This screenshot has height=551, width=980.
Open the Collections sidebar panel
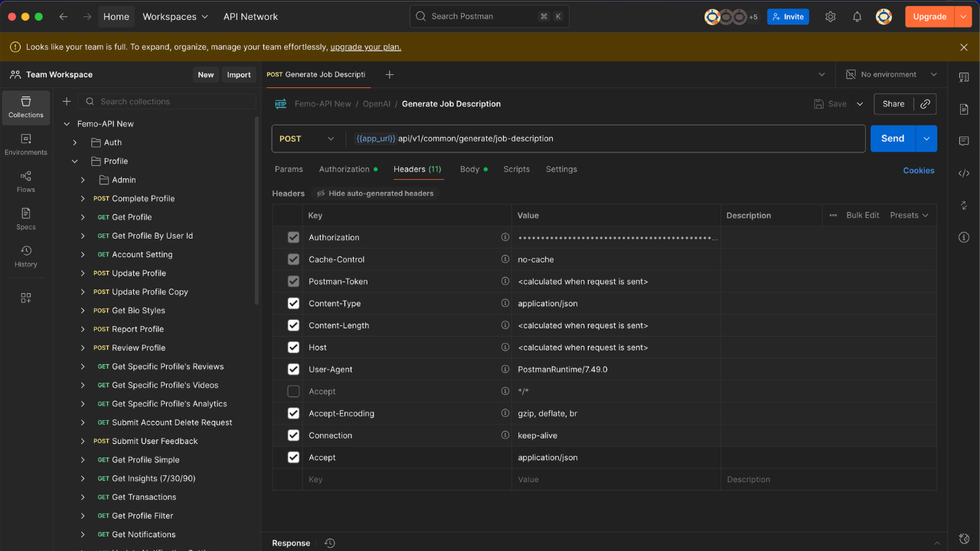(25, 107)
